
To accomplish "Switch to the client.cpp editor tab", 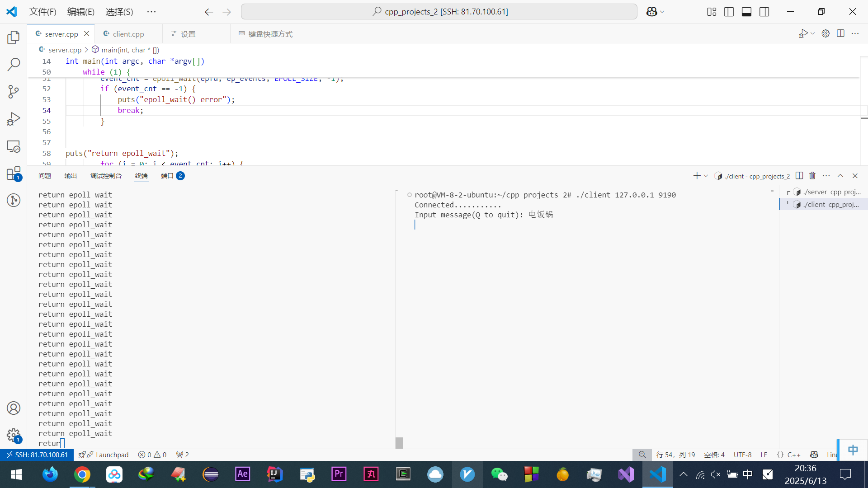I will click(x=128, y=34).
